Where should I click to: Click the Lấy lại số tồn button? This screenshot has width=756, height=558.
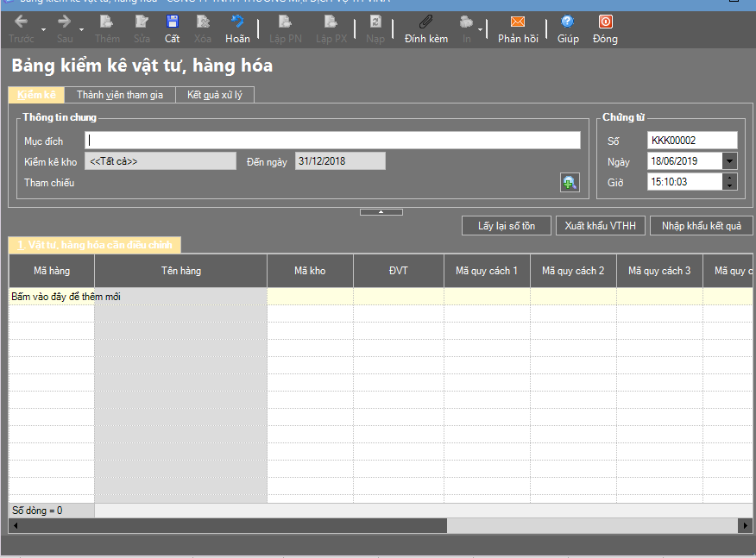[x=507, y=225]
